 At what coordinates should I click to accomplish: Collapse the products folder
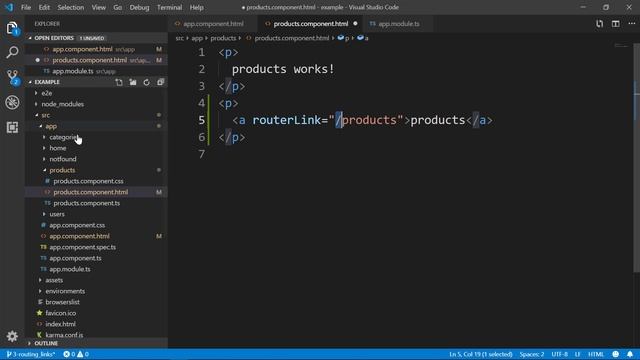62,170
